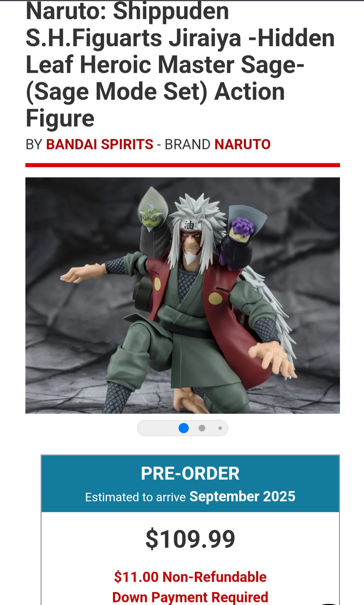Tap the PRE-ORDER banner heading
Screen dimensions: 364x605
(x=190, y=473)
